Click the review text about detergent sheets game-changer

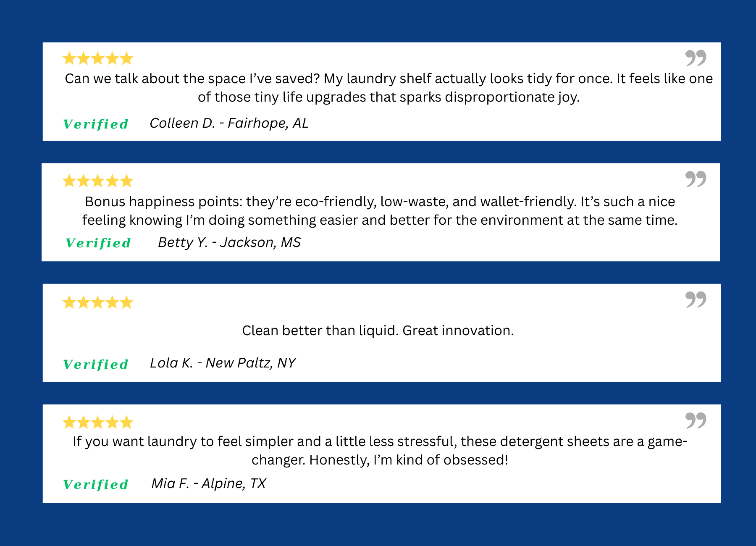click(x=380, y=451)
